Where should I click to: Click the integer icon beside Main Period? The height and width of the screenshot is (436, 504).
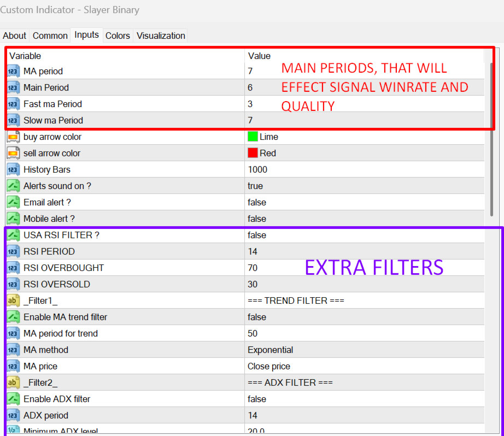click(x=13, y=88)
